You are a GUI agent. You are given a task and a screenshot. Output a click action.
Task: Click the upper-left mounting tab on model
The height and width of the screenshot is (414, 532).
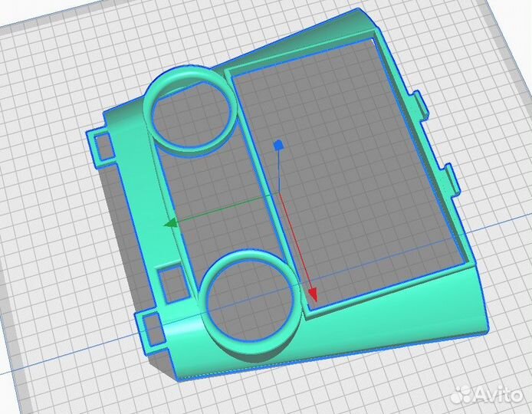click(100, 146)
